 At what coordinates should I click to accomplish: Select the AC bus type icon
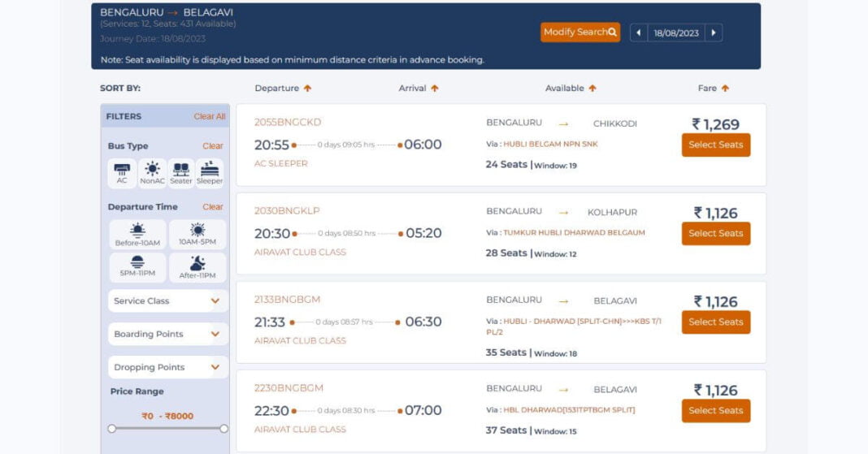pyautogui.click(x=122, y=172)
